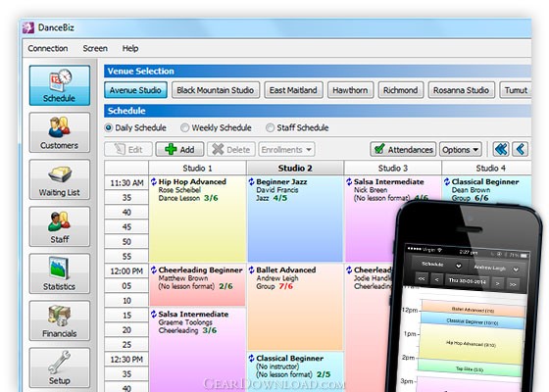This screenshot has height=392, width=549.
Task: Select the Weekly Schedule radio button
Action: [184, 127]
